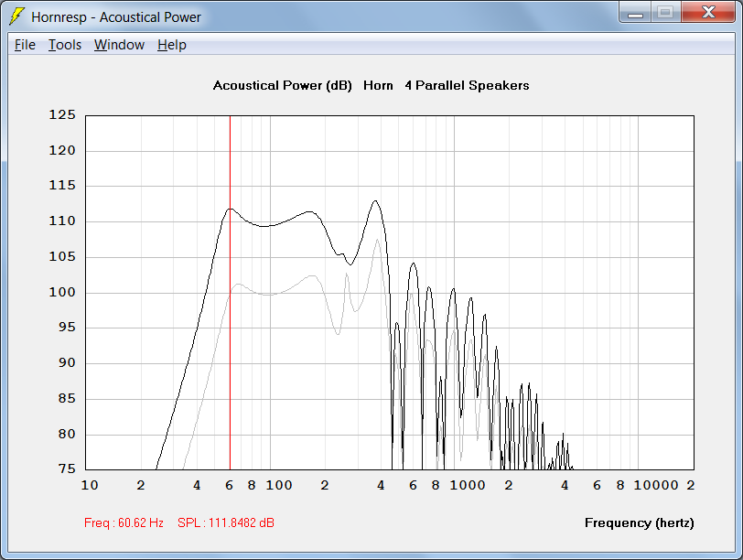Click the 110 dB y-axis label
This screenshot has width=743, height=560.
click(x=62, y=221)
